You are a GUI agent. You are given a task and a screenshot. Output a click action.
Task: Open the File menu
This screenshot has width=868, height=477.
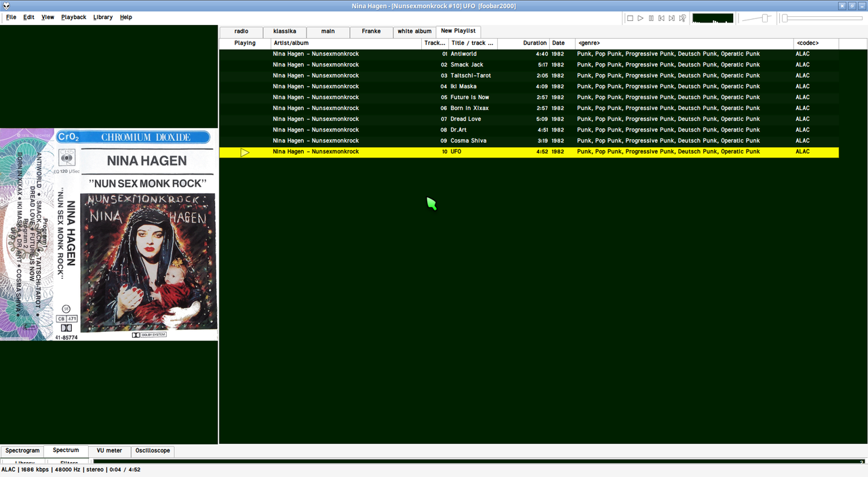click(12, 17)
